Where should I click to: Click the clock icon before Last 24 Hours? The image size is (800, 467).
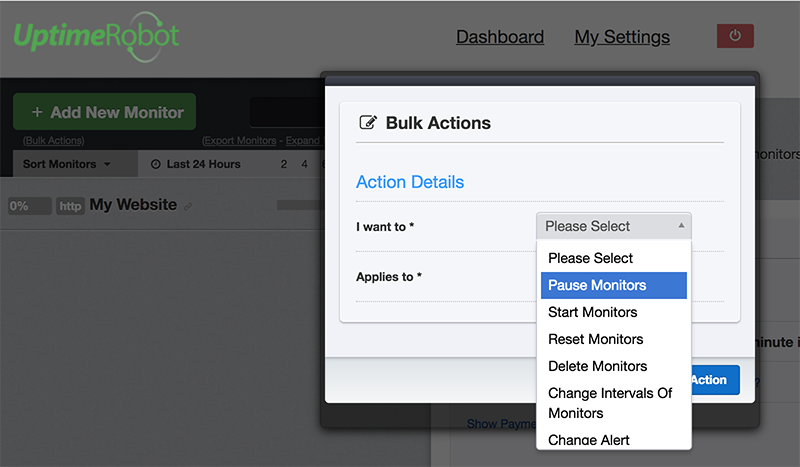coord(156,164)
